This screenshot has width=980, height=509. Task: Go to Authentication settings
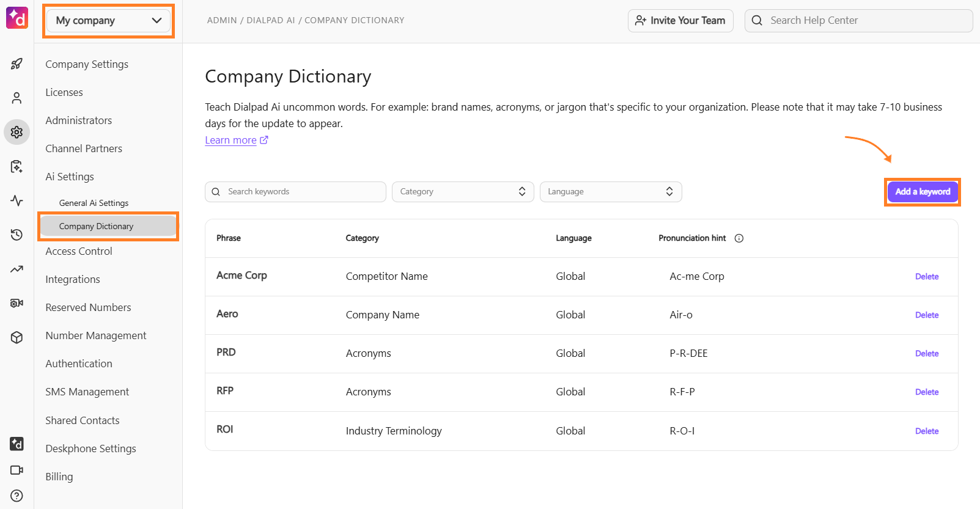(x=79, y=364)
